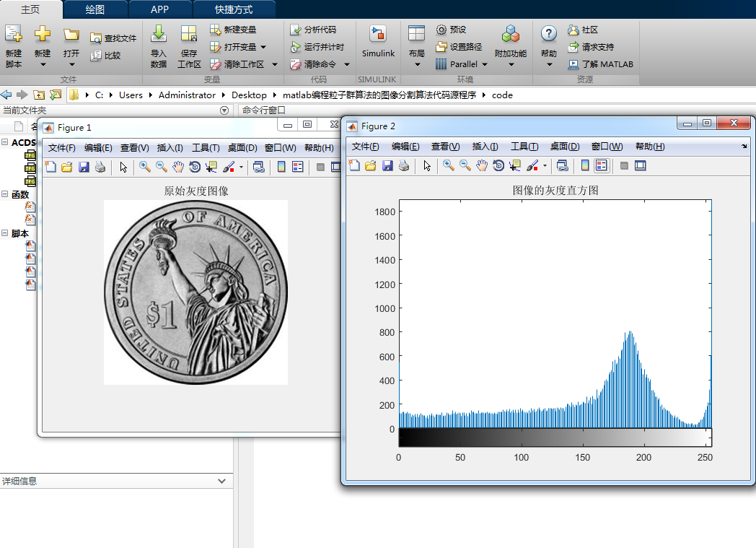Click 附加功能 (Add-Ons) icon
Viewport: 756px width, 548px height.
[511, 34]
